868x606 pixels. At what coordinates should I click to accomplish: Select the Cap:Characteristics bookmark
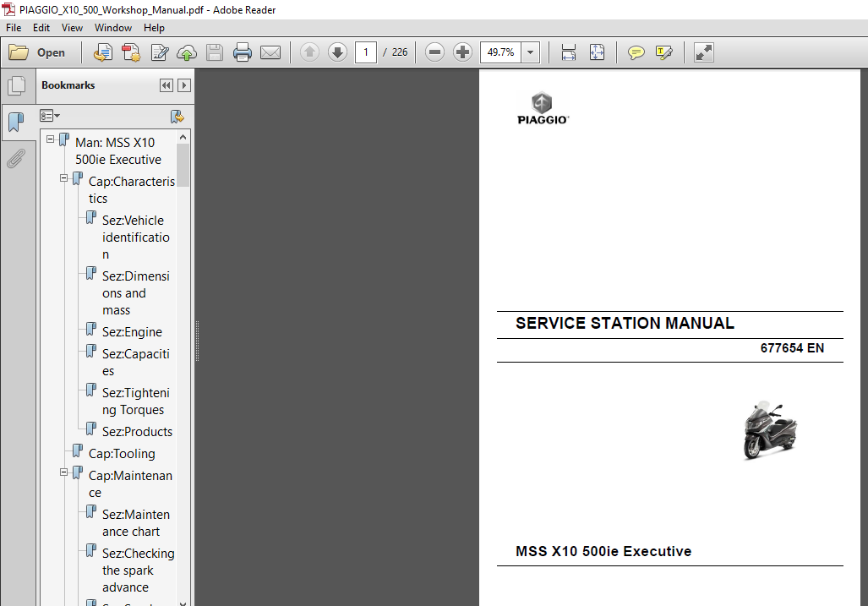click(x=132, y=190)
